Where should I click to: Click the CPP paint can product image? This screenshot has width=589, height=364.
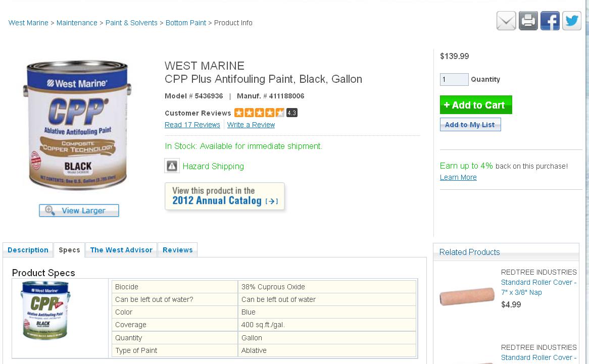click(77, 125)
